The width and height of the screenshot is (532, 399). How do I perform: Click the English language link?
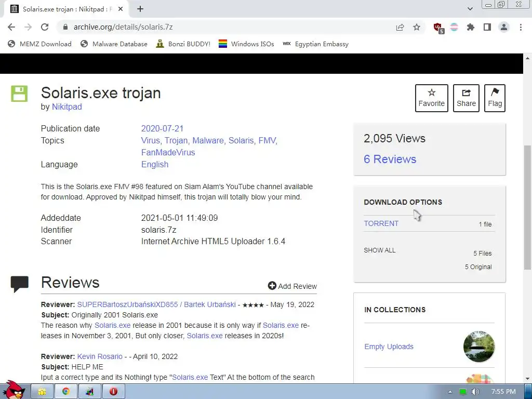(155, 164)
